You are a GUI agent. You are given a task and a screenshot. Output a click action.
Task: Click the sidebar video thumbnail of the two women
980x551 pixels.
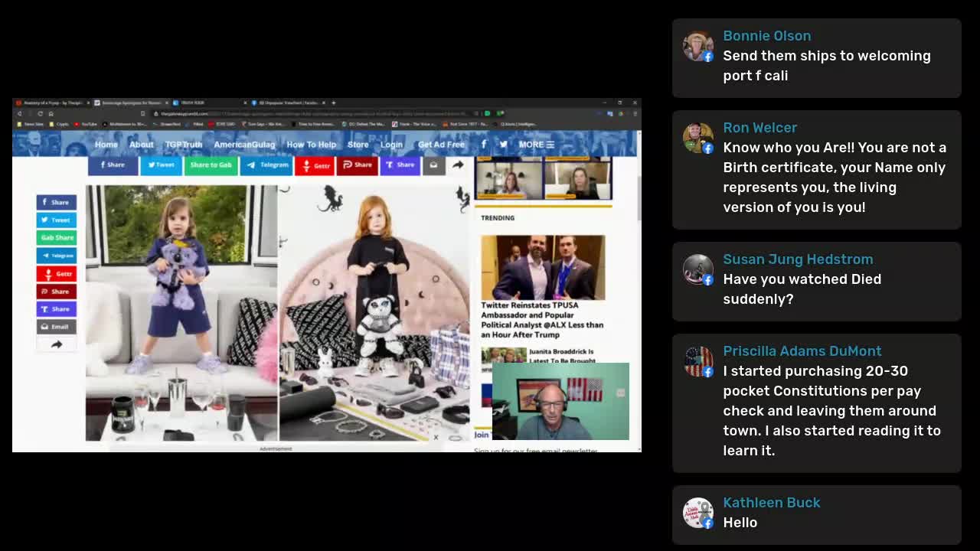[x=543, y=178]
